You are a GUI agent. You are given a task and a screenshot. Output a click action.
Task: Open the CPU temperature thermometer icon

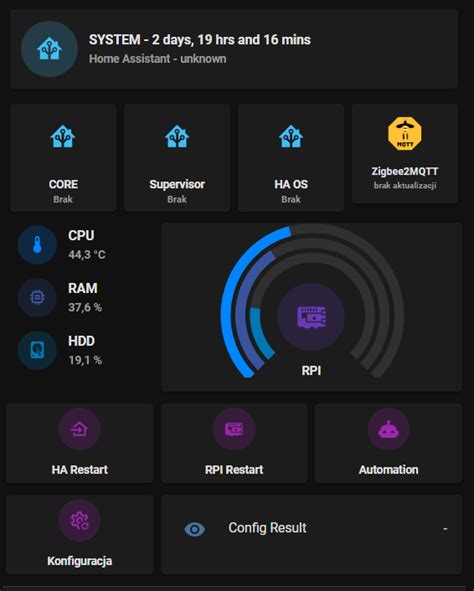click(37, 245)
